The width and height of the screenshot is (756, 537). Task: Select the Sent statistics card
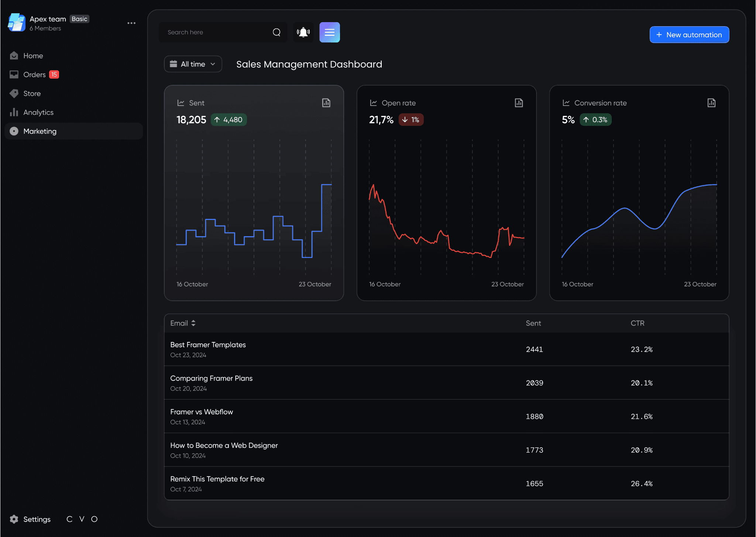coord(254,193)
